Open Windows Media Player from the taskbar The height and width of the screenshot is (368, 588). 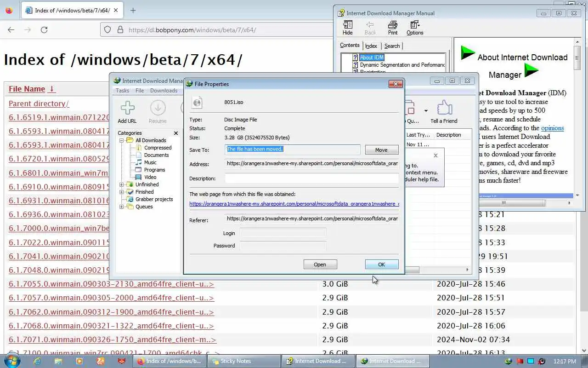tap(79, 361)
